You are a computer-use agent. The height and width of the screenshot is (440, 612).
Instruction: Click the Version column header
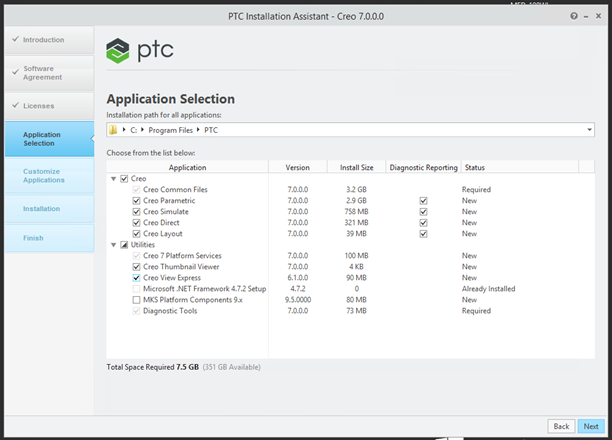click(x=297, y=167)
